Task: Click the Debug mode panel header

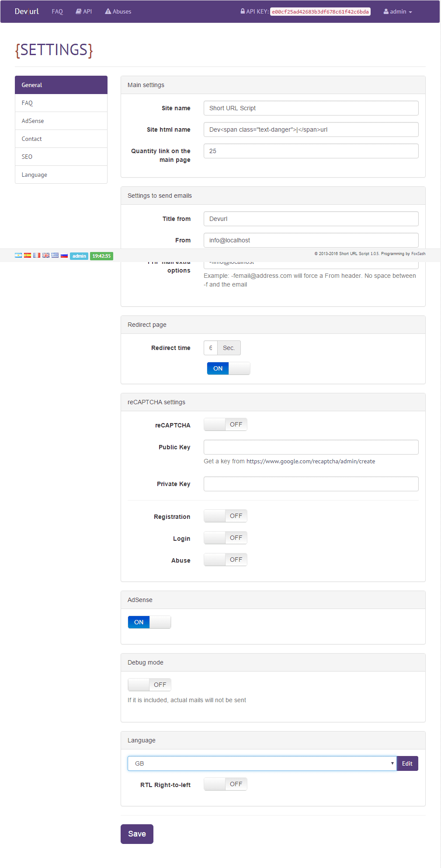Action: pyautogui.click(x=273, y=662)
